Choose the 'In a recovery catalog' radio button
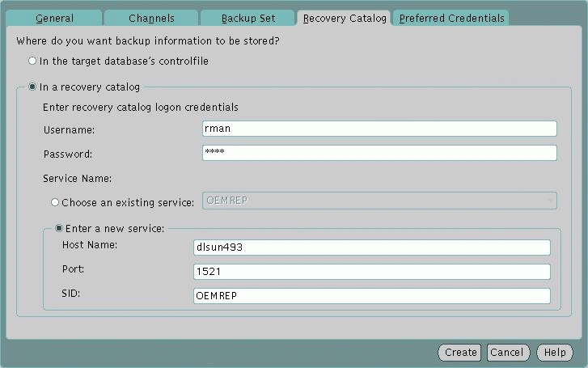This screenshot has height=368, width=588. (x=32, y=87)
